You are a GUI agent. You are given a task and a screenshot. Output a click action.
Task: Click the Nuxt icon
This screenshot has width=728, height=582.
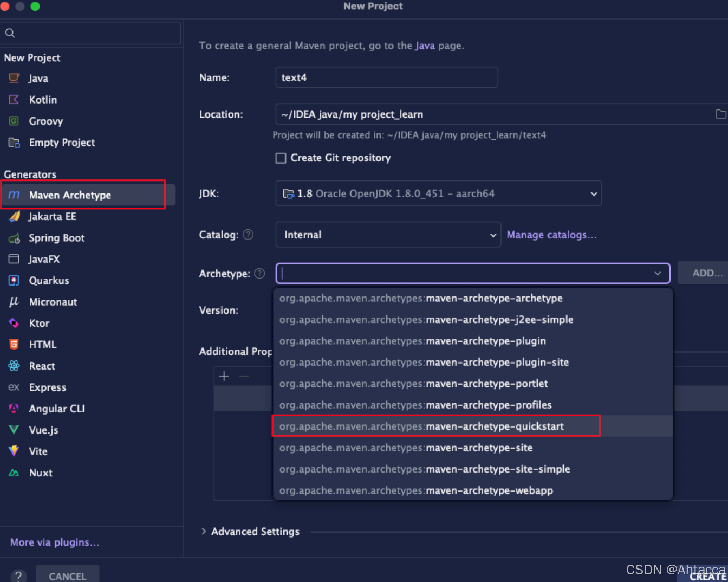point(14,473)
